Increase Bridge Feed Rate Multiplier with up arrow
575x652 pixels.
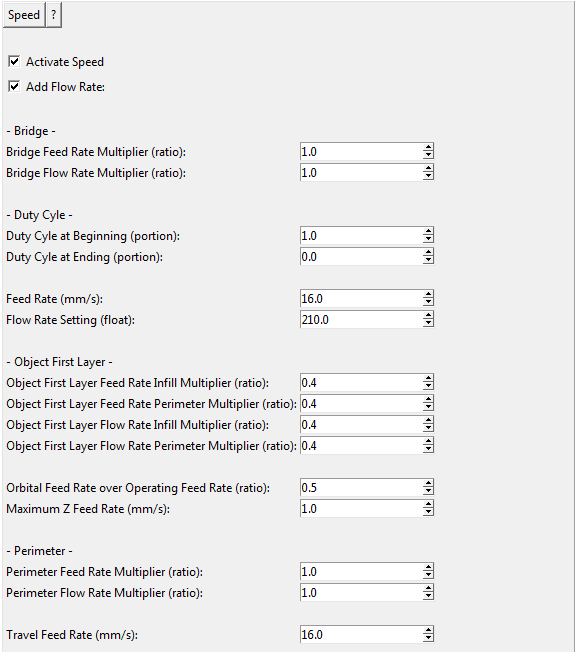428,148
